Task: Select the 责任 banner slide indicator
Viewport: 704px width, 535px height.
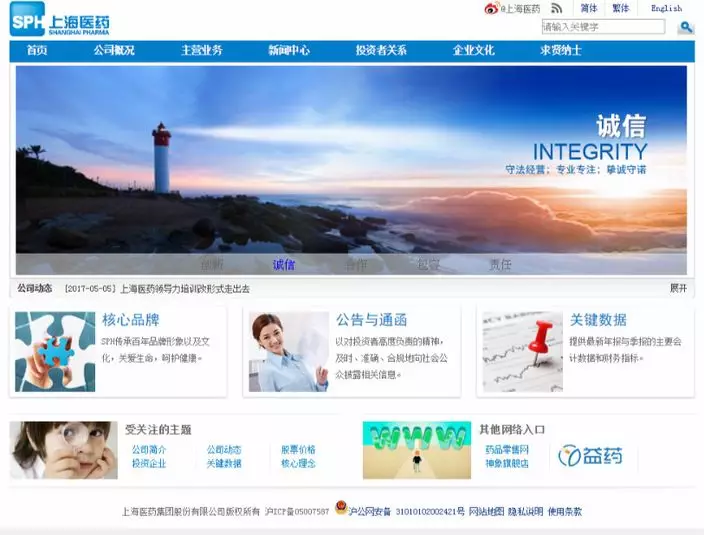Action: click(x=500, y=265)
